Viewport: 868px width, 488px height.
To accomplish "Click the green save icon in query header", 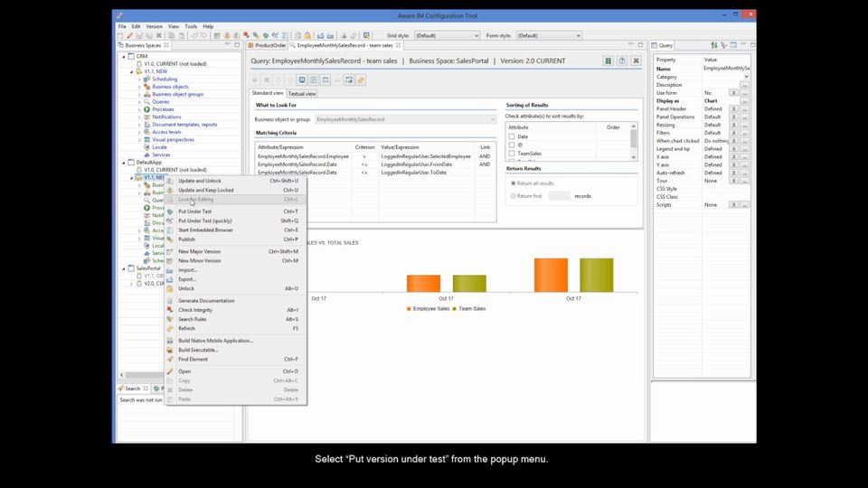I will coord(608,61).
